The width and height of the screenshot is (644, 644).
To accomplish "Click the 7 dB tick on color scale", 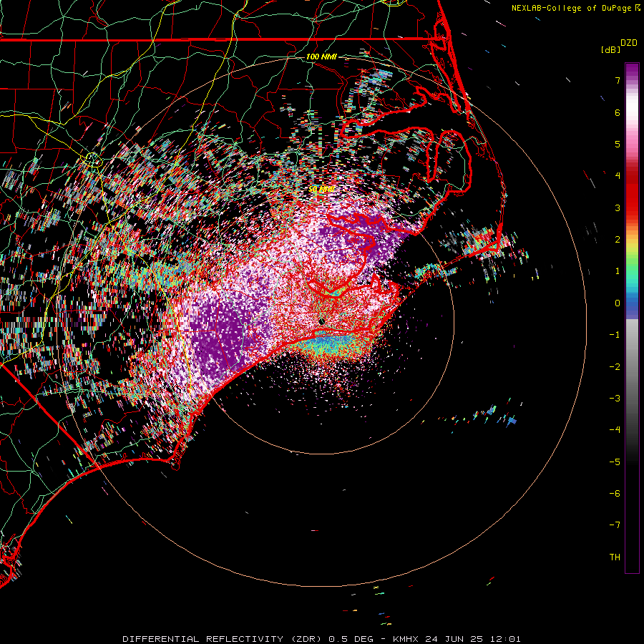I will pyautogui.click(x=618, y=80).
